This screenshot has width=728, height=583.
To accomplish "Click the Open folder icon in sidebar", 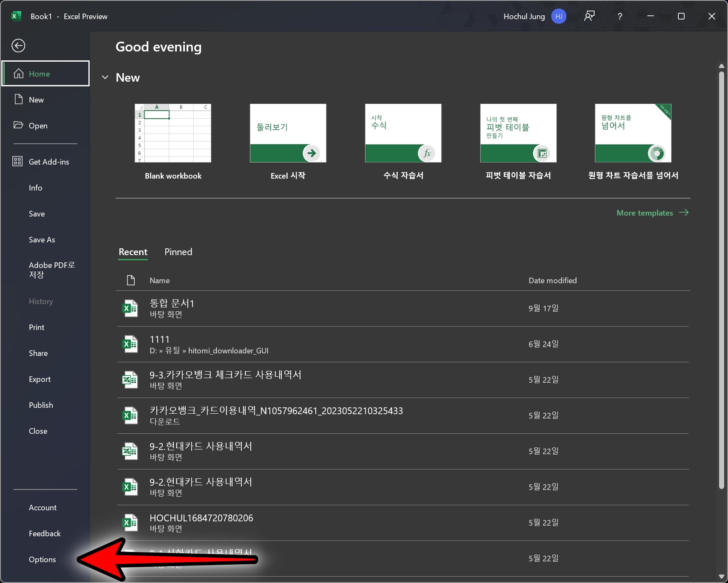I will click(x=18, y=125).
